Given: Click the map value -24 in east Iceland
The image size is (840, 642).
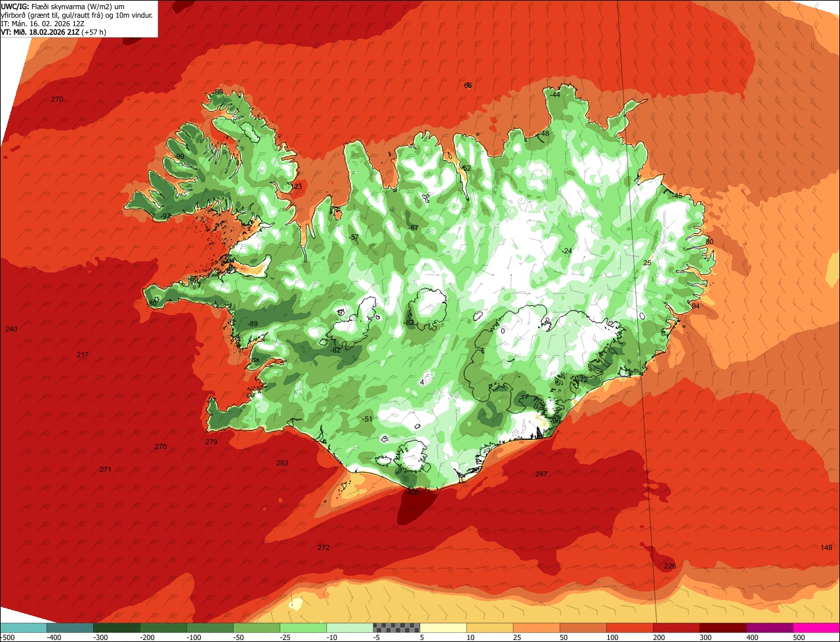Looking at the screenshot, I should tap(567, 251).
